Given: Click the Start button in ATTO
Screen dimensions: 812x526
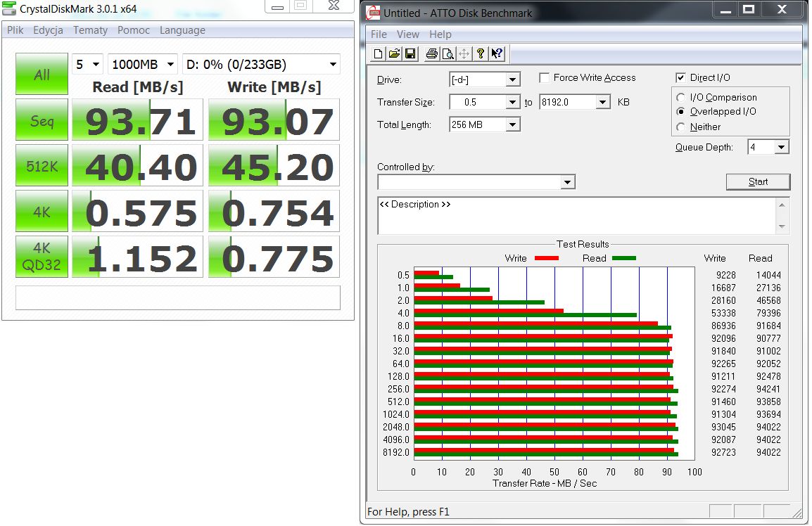Looking at the screenshot, I should [x=758, y=181].
